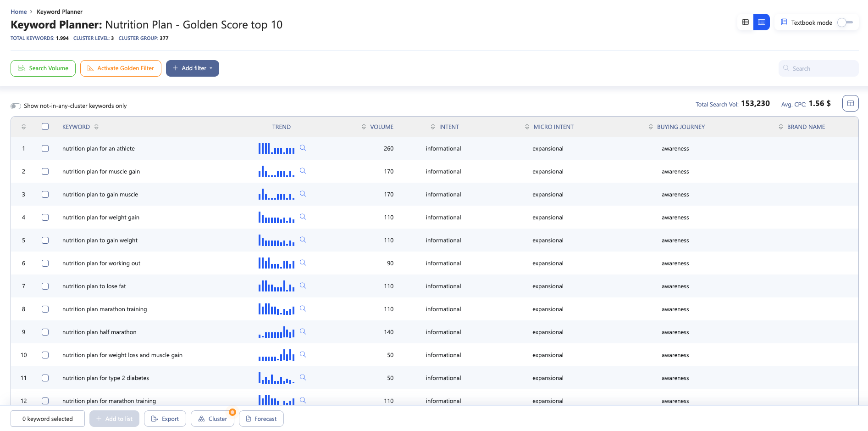Click Activate Golden Filter button
Viewport: 868px width, 431px height.
click(x=121, y=68)
